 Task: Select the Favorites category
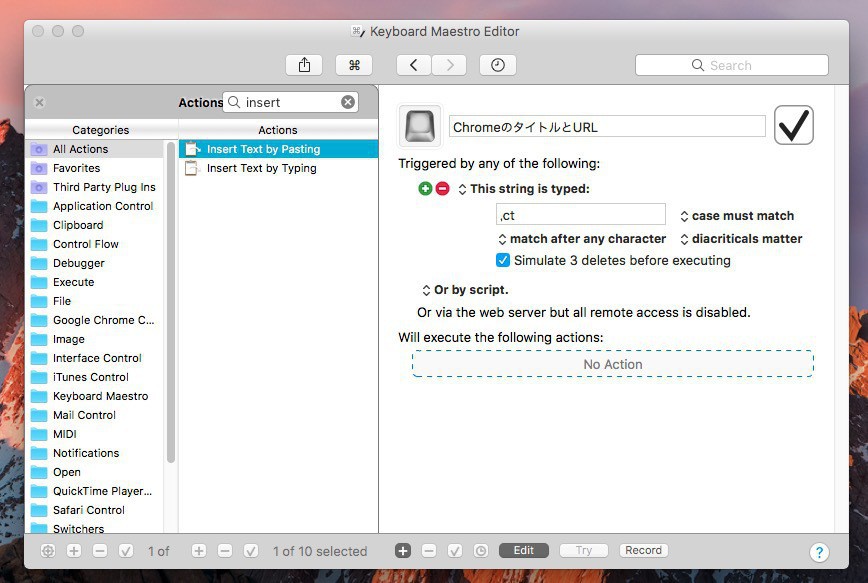click(x=94, y=168)
